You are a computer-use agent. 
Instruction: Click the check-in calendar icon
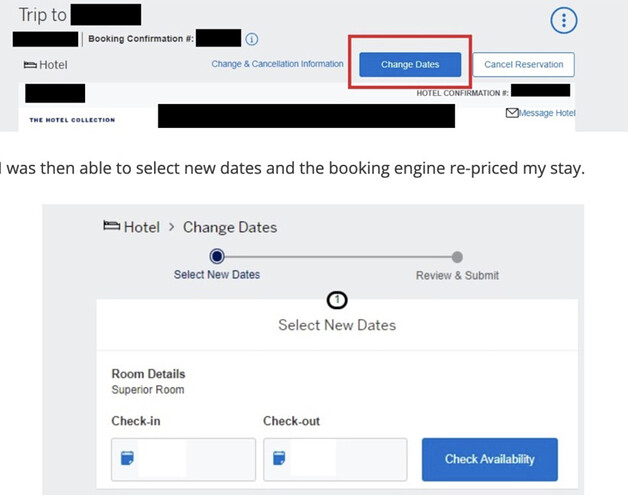coord(127,458)
